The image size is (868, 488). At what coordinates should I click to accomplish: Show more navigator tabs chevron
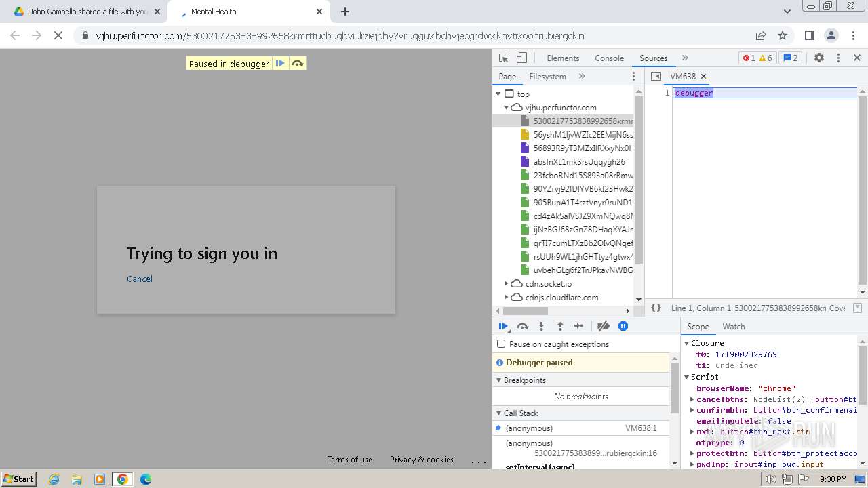(x=582, y=77)
